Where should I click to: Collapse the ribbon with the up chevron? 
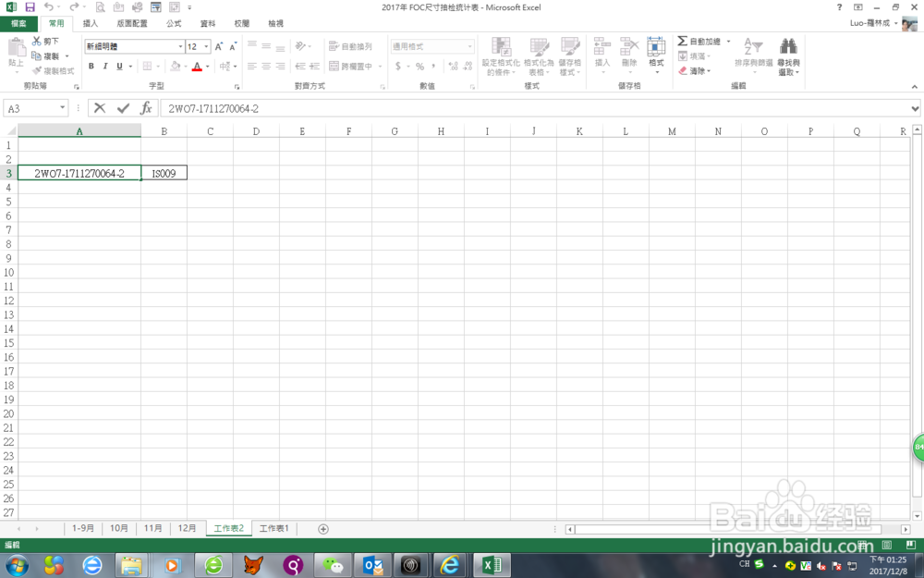click(x=914, y=87)
